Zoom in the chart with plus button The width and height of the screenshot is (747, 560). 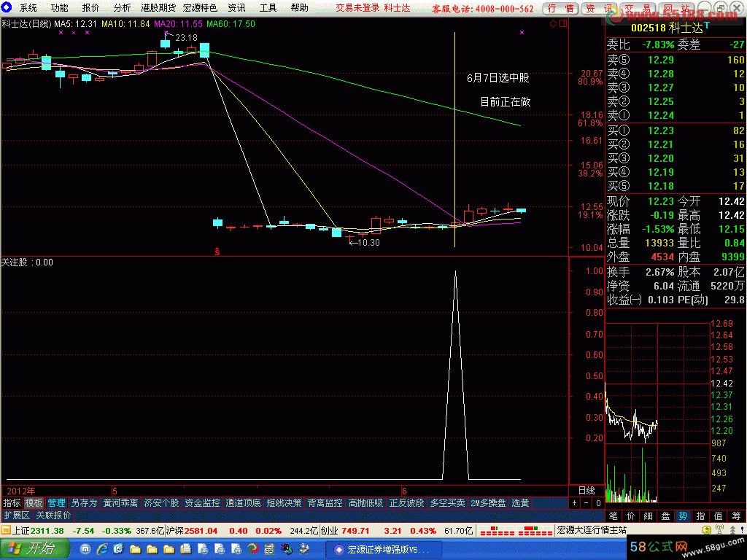point(574,503)
